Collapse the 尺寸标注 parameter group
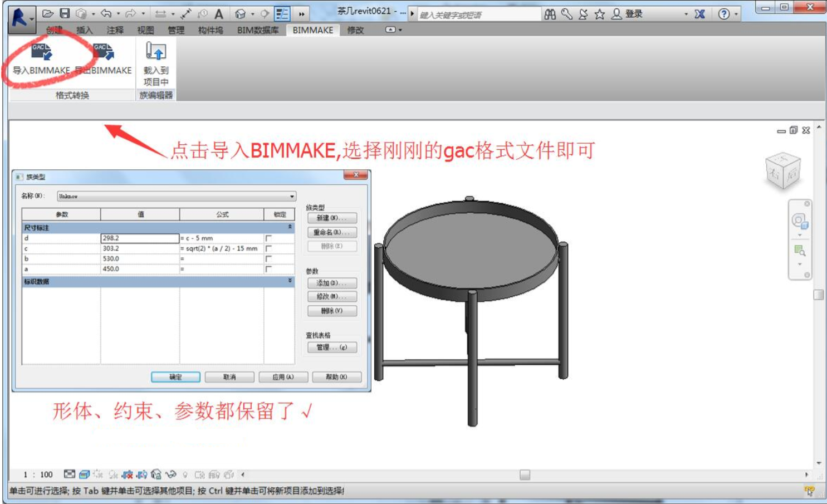The height and width of the screenshot is (504, 827). pyautogui.click(x=290, y=227)
